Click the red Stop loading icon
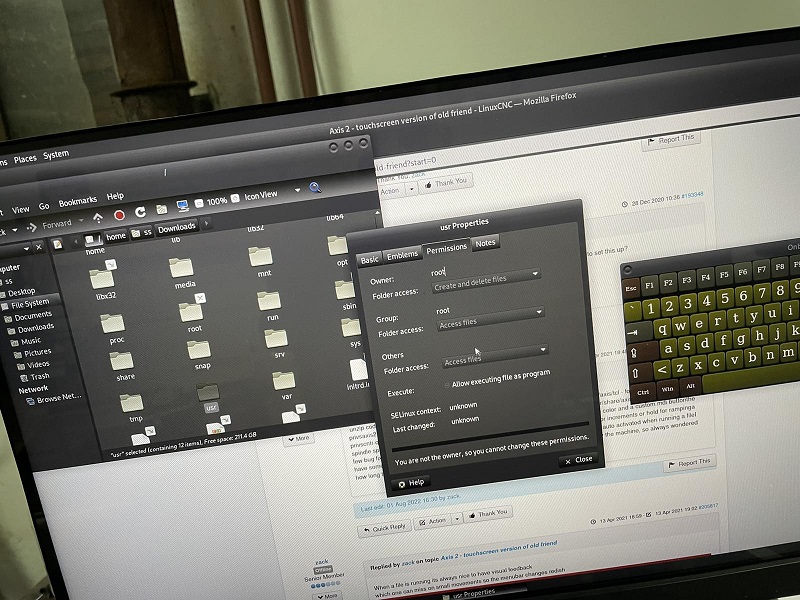The width and height of the screenshot is (800, 600). 119,215
